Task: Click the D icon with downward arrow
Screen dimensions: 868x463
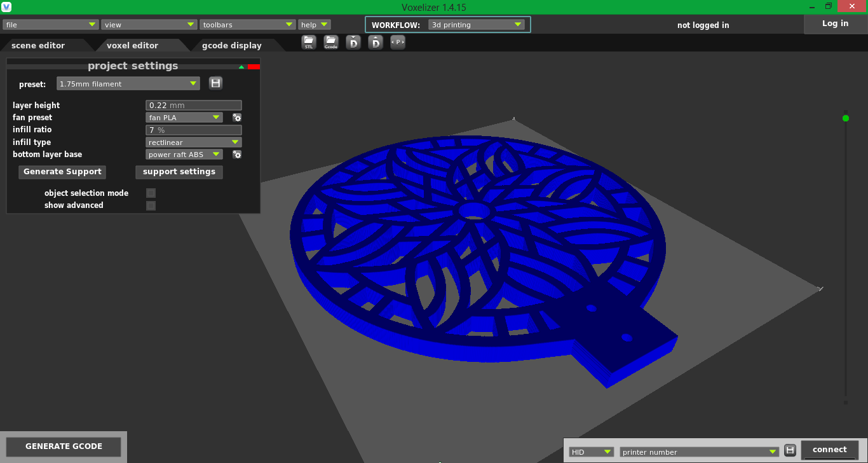Action: [x=353, y=43]
